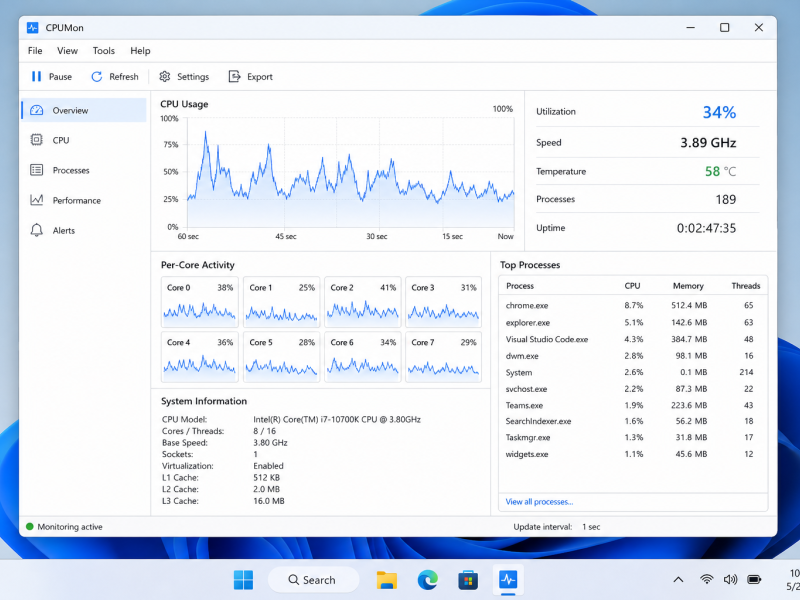Click the battery tray icon
Image resolution: width=800 pixels, height=600 pixels.
click(x=754, y=580)
